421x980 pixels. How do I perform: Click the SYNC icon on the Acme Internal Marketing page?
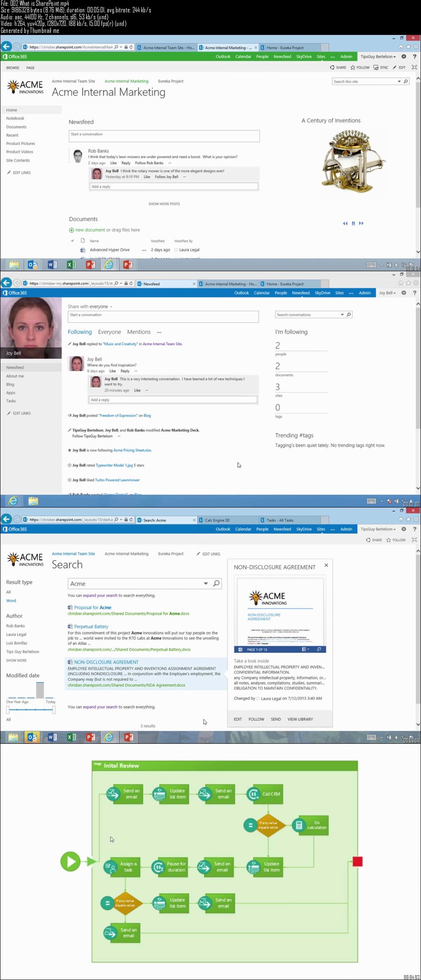376,67
